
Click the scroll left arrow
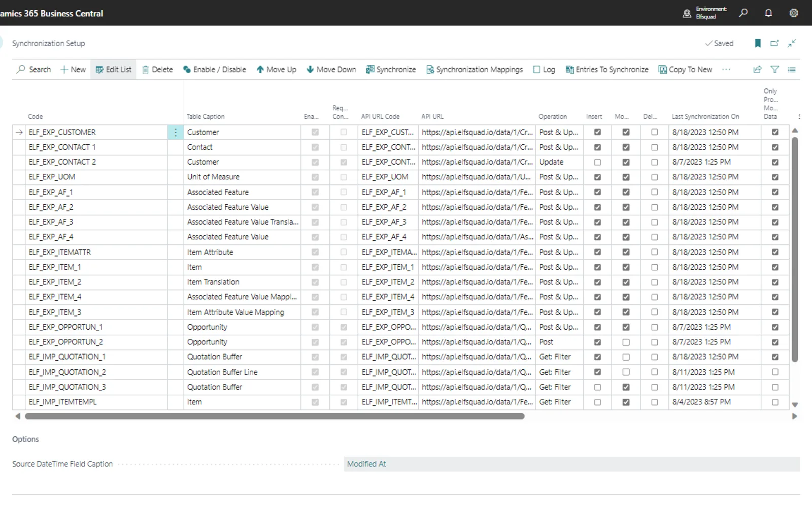(18, 416)
